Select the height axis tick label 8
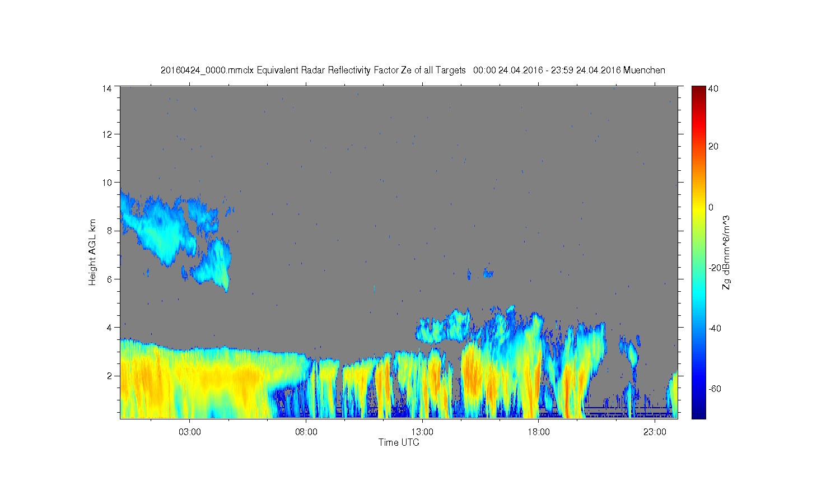This screenshot has width=840, height=504. pos(110,230)
